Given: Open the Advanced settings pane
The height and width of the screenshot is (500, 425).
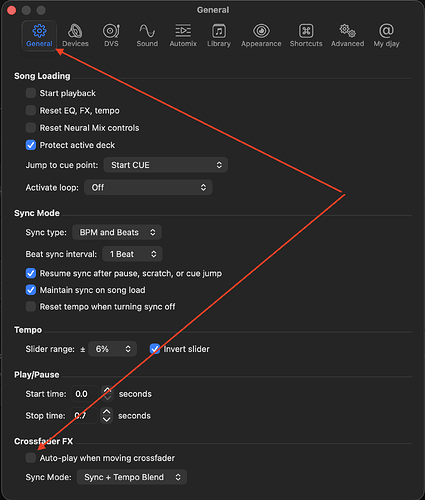Looking at the screenshot, I should [347, 35].
